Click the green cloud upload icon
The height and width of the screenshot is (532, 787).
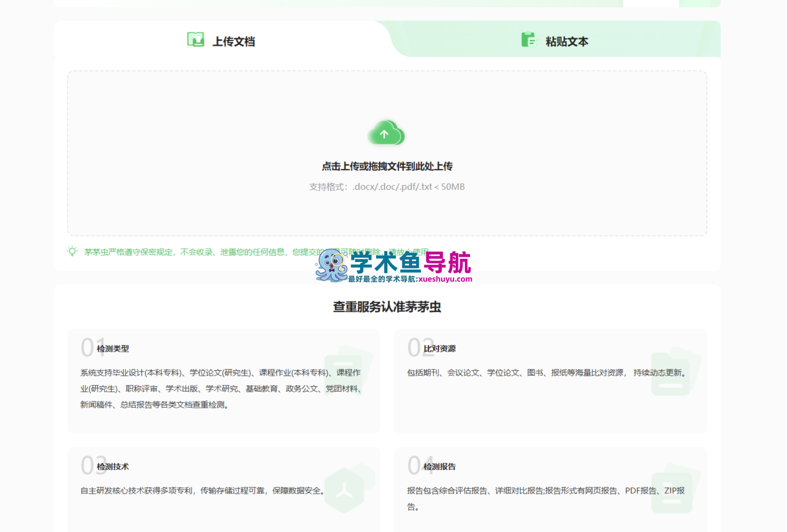pyautogui.click(x=386, y=133)
